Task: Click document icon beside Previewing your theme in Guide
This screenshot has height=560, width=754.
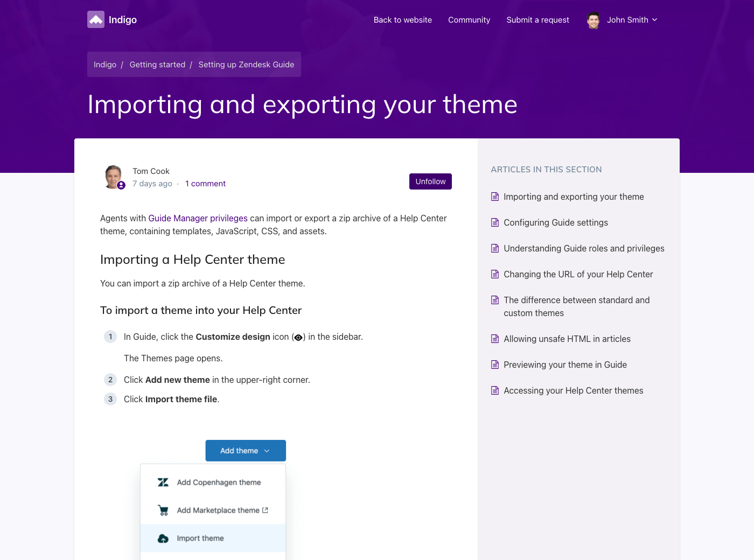Action: (x=495, y=365)
